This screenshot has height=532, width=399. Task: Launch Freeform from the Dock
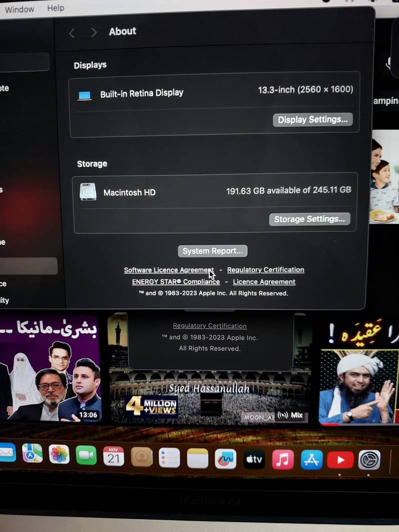click(x=226, y=459)
